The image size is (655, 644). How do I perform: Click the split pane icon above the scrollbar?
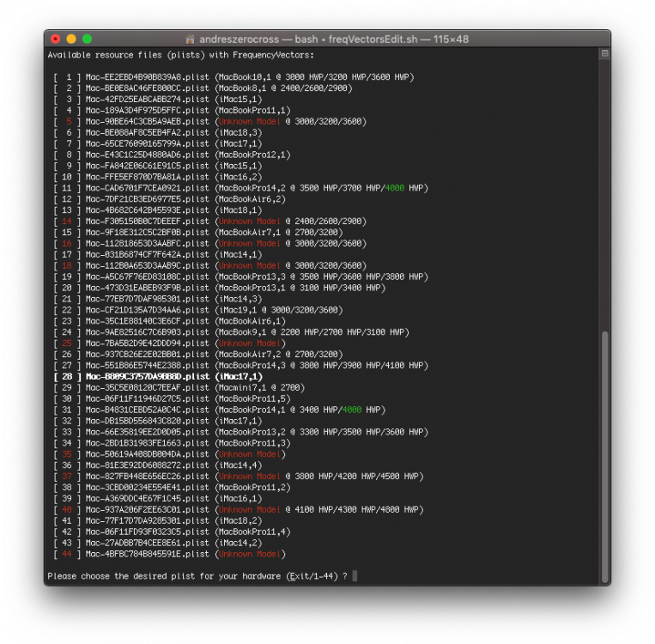tap(604, 53)
